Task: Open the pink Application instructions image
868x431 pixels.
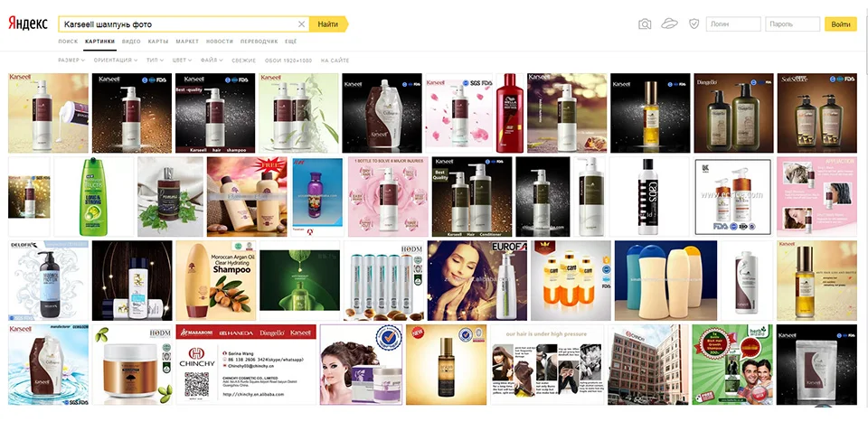Action: 816,196
